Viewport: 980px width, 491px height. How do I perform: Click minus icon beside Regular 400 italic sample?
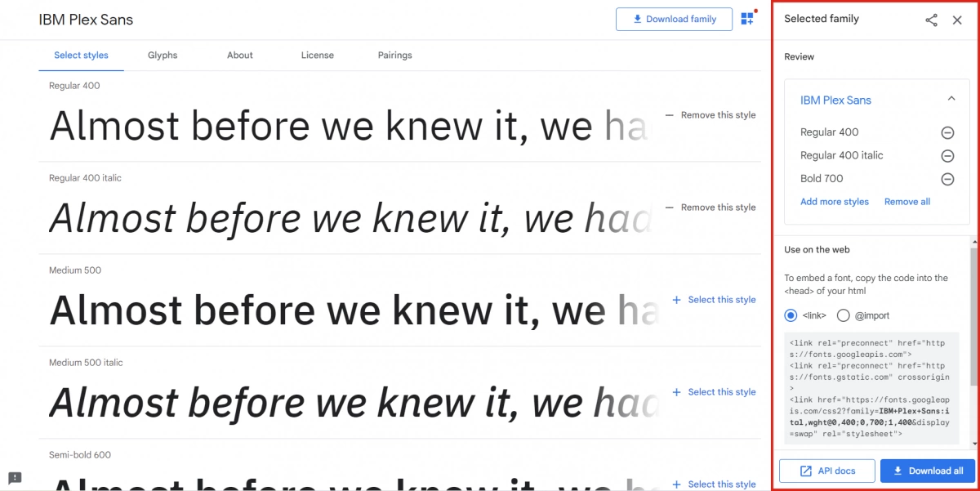point(670,208)
